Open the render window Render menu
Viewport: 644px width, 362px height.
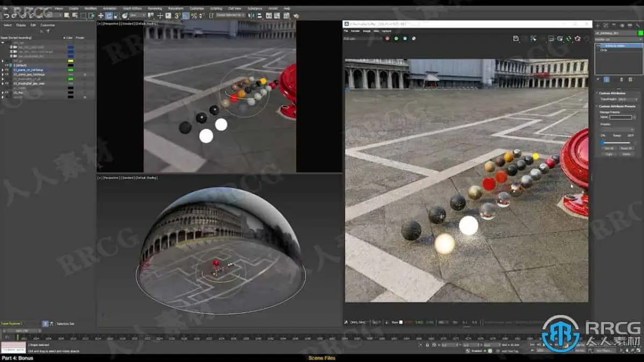pyautogui.click(x=355, y=31)
